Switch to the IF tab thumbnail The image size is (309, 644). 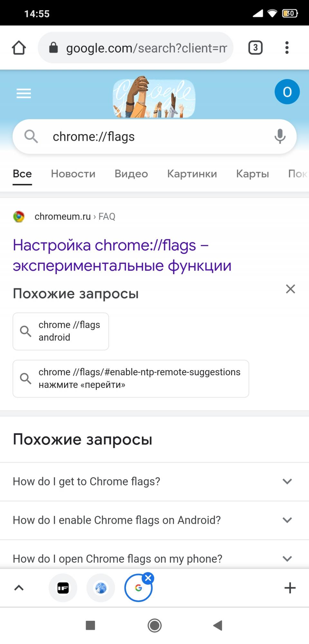(x=63, y=588)
